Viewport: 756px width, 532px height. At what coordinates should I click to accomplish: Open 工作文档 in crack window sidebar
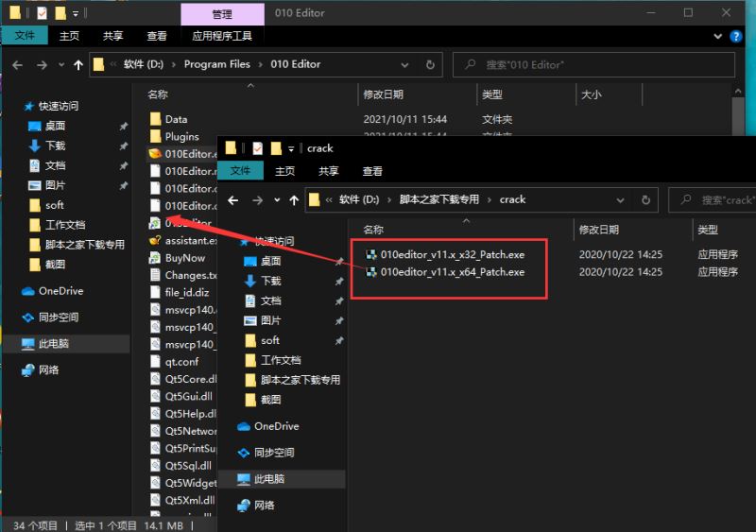(x=273, y=360)
